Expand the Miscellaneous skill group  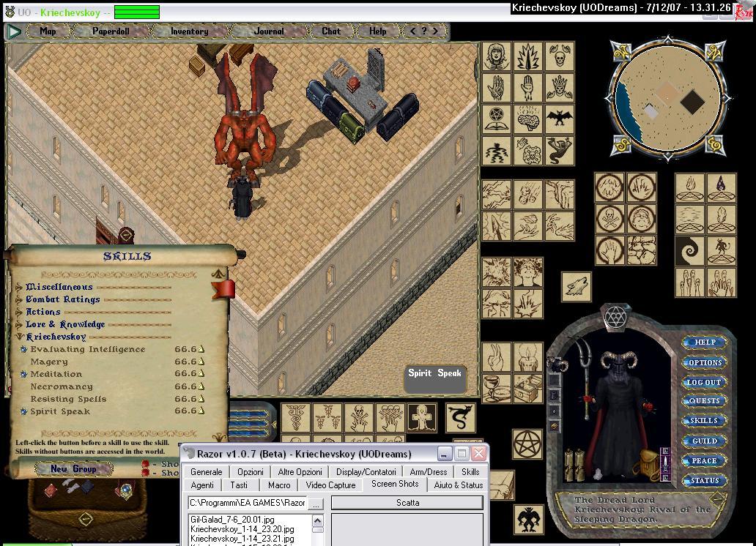pyautogui.click(x=19, y=287)
